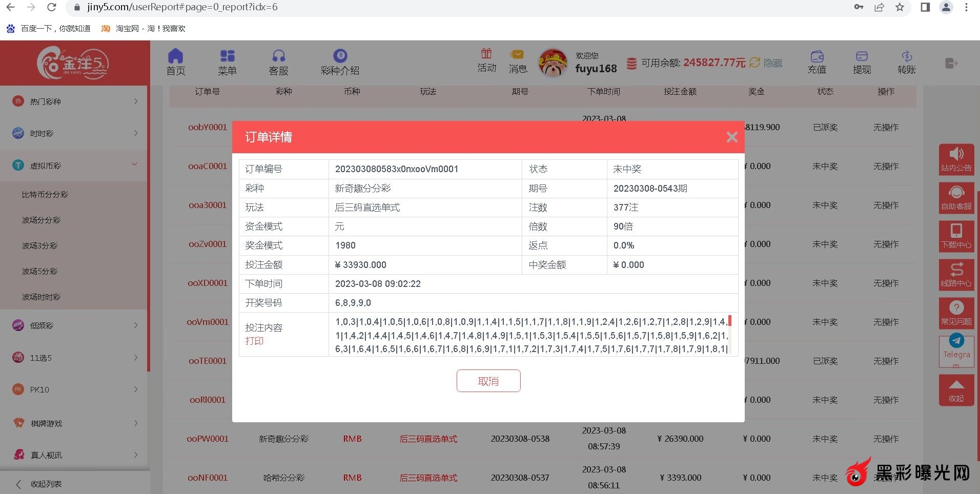Click the 提现 withdraw icon

tap(862, 56)
